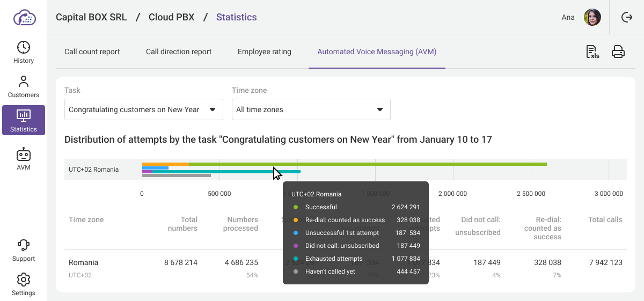Click the Cloud PBX breadcrumb link
The width and height of the screenshot is (644, 301).
172,17
